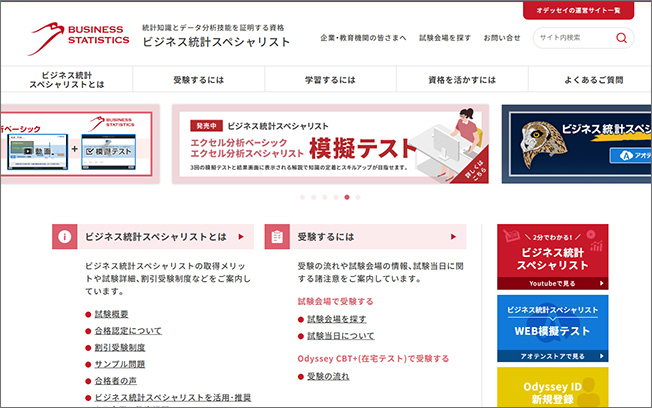Click the blue WEB模擬テスト banner
Image resolution: width=652 pixels, height=408 pixels.
point(553,329)
